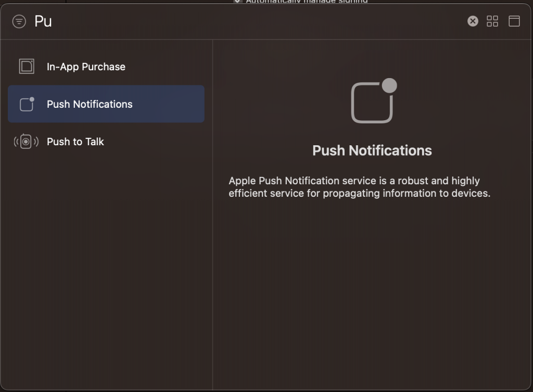Image resolution: width=533 pixels, height=392 pixels.
Task: Toggle the Automatically manage signing checkbox
Action: click(238, 2)
